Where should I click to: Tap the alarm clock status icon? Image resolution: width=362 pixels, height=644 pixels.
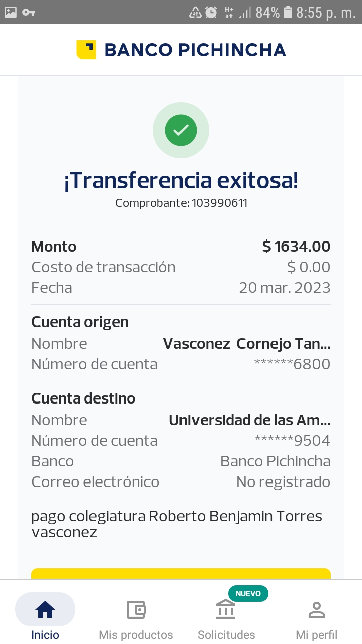[x=211, y=12]
